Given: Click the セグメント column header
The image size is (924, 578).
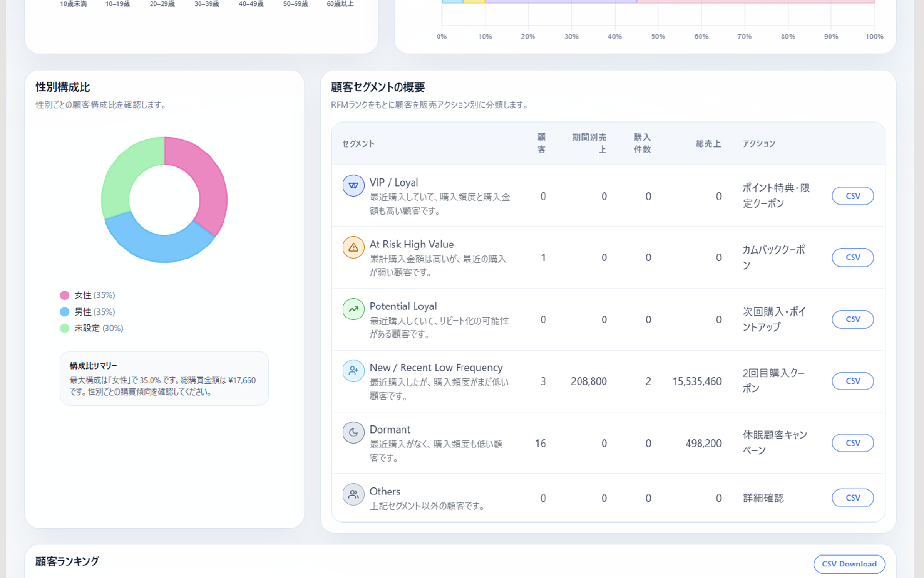Looking at the screenshot, I should [358, 144].
